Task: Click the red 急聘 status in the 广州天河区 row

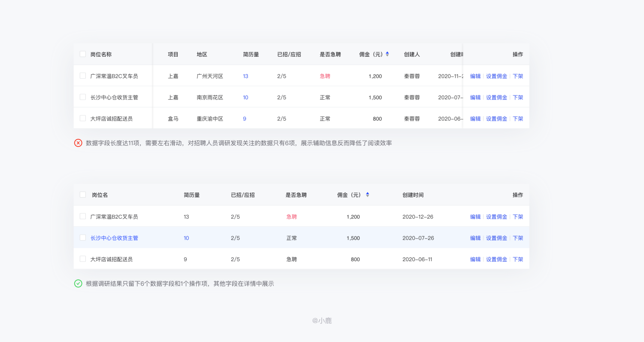Action: coord(325,76)
